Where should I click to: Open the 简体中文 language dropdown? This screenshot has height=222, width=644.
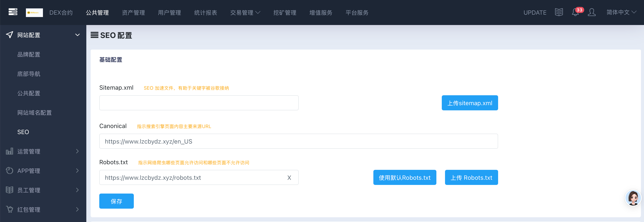[621, 12]
